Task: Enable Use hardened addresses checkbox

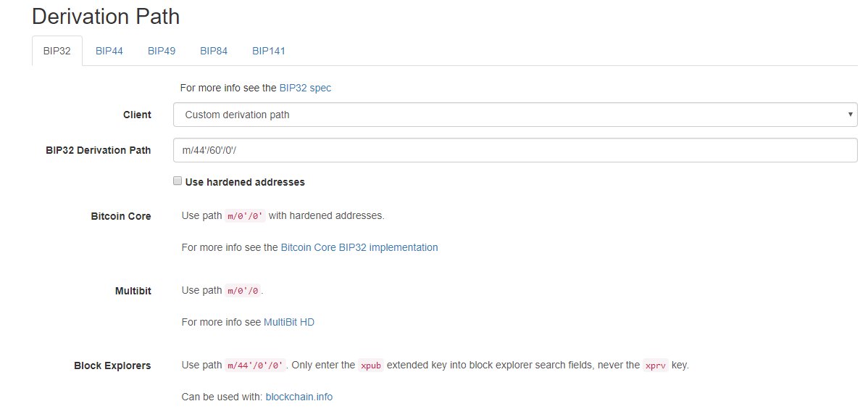Action: [x=178, y=181]
